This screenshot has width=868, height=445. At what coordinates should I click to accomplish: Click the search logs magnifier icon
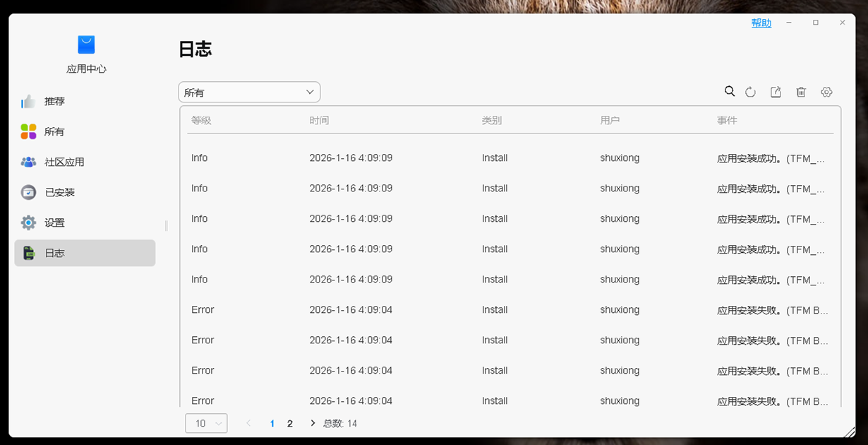(x=730, y=92)
